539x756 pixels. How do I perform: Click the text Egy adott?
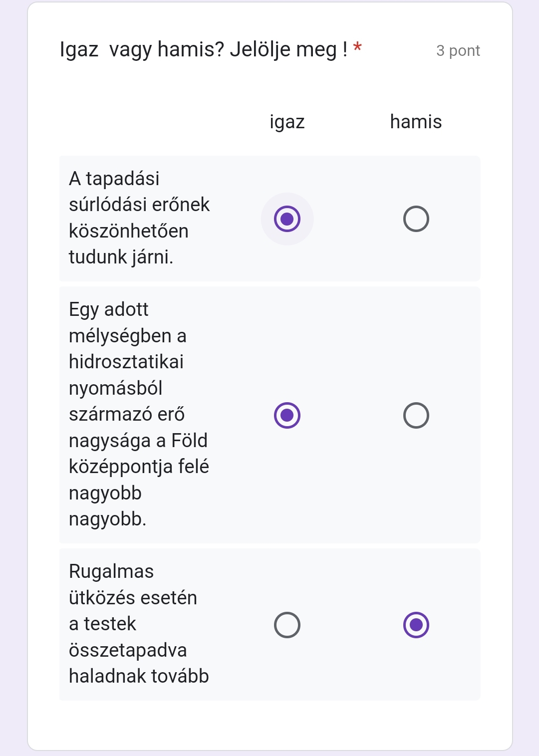[x=109, y=309]
